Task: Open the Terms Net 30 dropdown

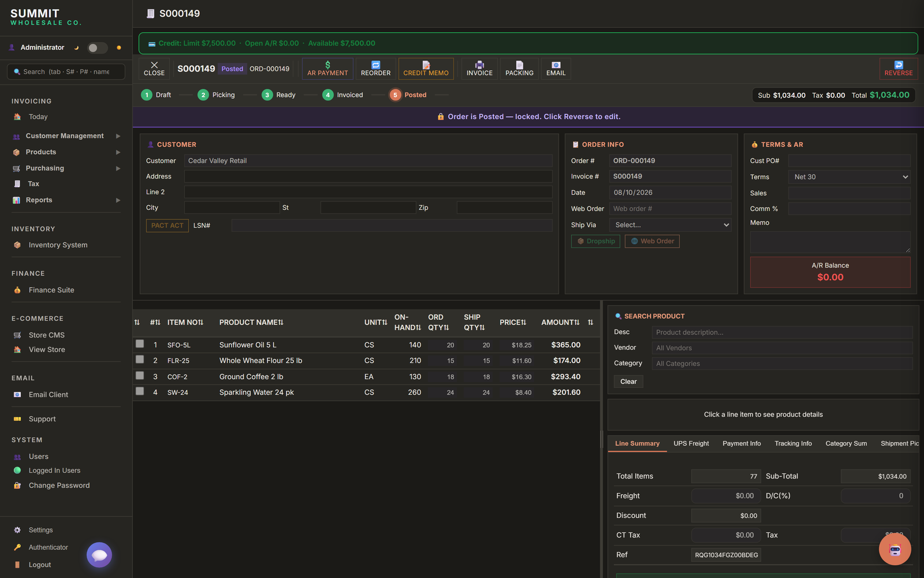Action: click(x=849, y=177)
